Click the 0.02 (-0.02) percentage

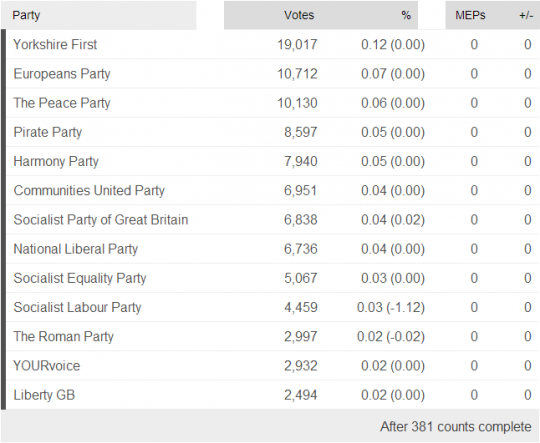(391, 337)
